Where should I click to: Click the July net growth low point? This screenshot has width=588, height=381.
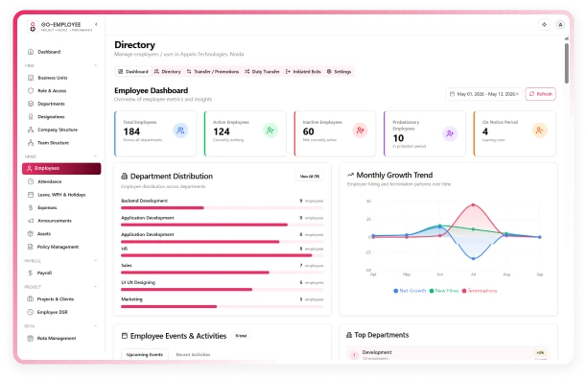click(473, 258)
